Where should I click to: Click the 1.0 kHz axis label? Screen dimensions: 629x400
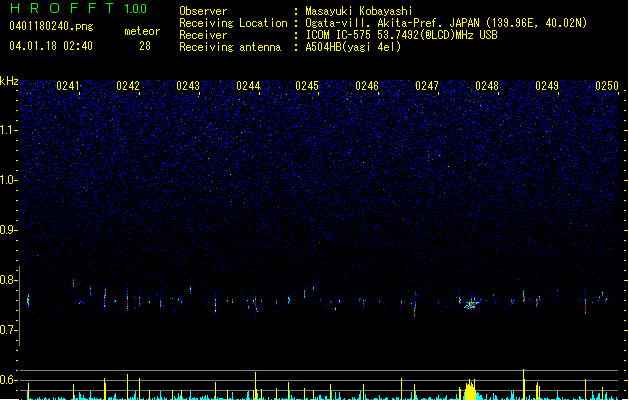coord(8,180)
